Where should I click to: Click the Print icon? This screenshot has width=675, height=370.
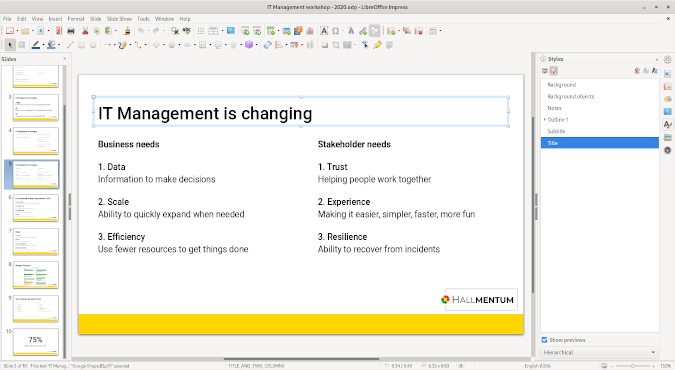click(x=71, y=31)
